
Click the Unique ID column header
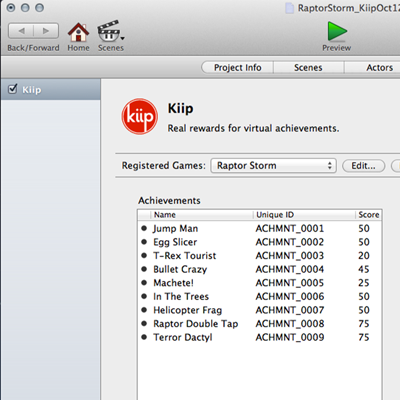(304, 215)
